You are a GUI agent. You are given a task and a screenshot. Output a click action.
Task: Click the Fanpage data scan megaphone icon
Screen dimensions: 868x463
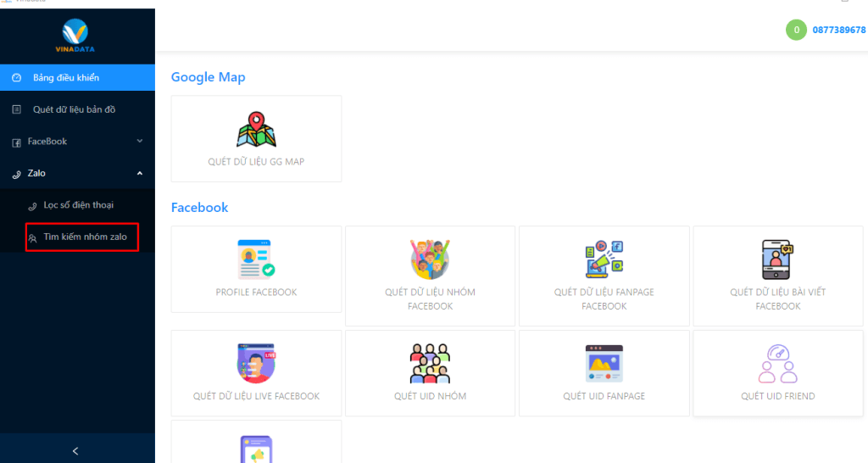604,259
